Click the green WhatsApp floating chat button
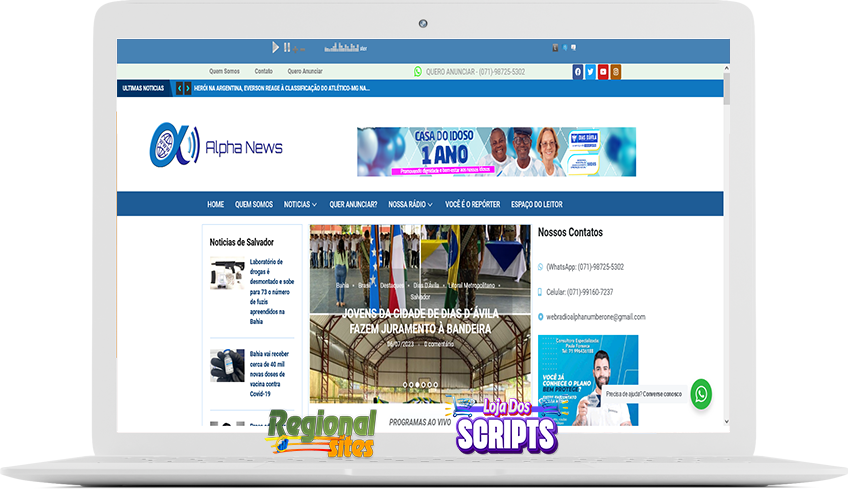Viewport: 848px width, 489px height. [702, 393]
